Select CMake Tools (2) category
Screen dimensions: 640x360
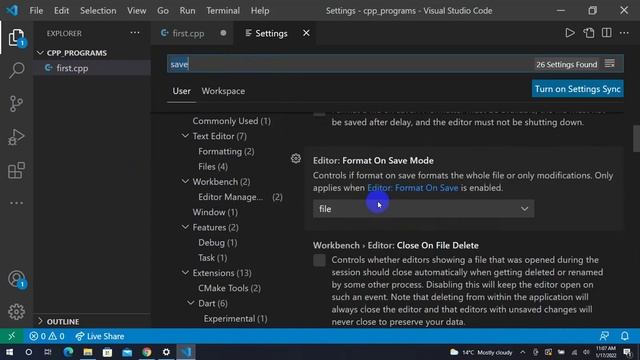point(229,288)
